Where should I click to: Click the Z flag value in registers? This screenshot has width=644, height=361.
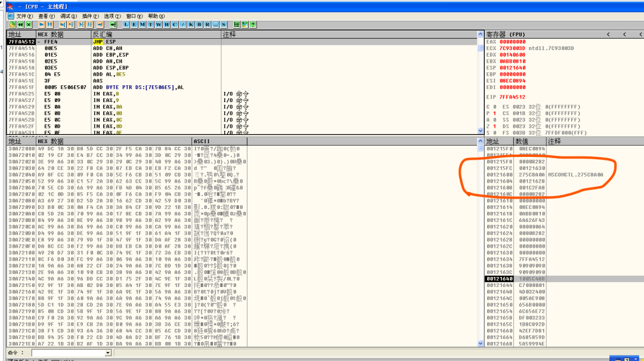(494, 126)
